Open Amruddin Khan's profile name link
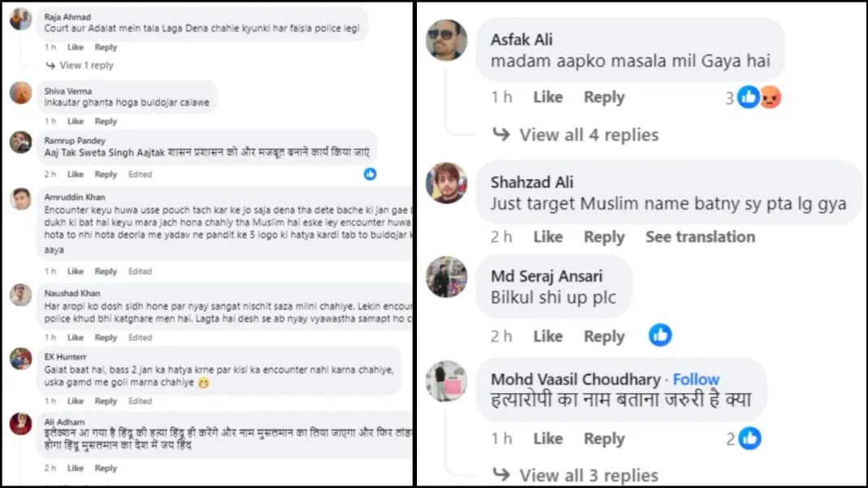868x488 pixels. [75, 196]
